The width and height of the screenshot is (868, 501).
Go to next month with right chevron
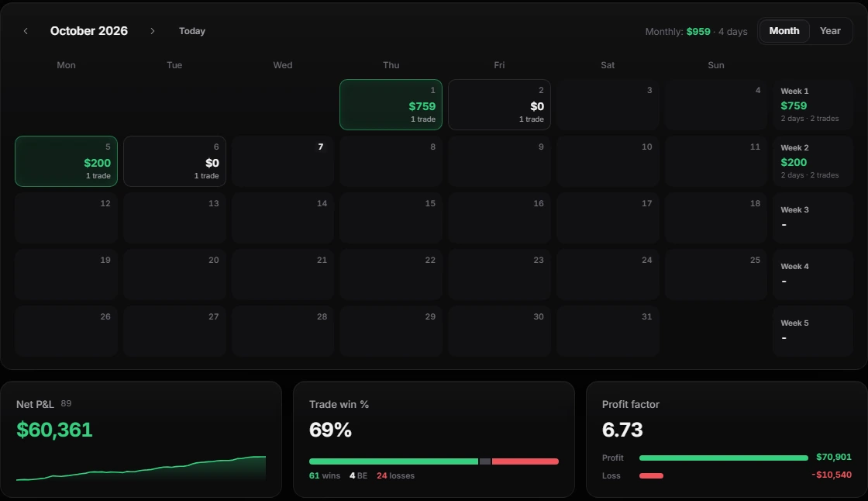[x=152, y=31]
